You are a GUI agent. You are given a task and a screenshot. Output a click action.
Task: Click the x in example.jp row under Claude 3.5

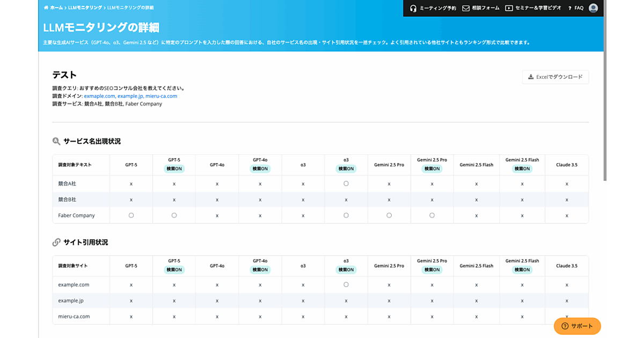point(567,301)
